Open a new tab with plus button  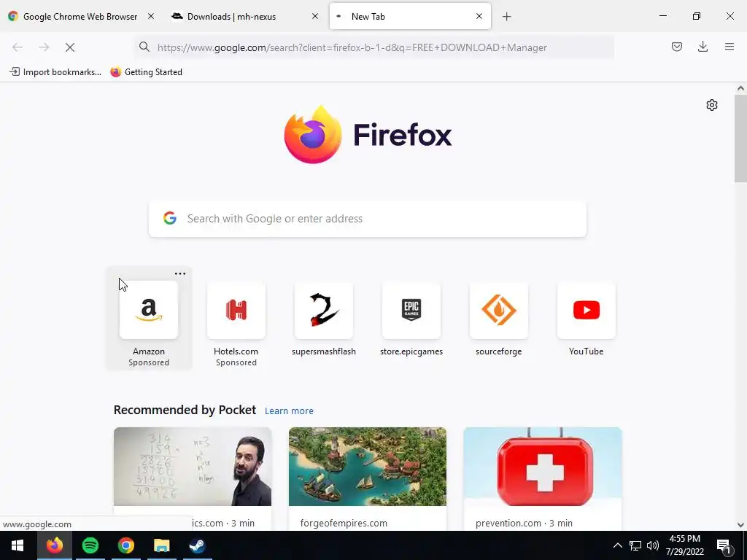pyautogui.click(x=506, y=17)
